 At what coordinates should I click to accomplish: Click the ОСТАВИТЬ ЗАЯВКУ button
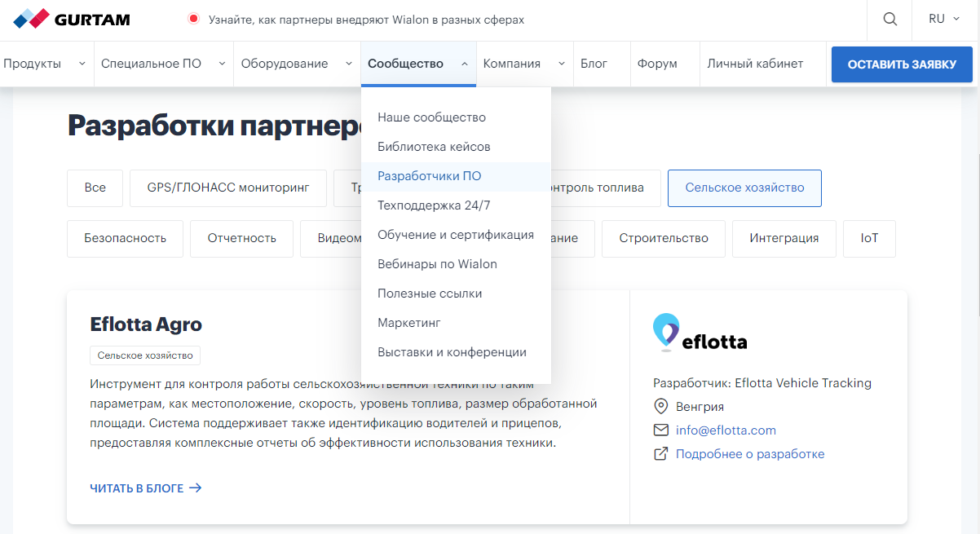pyautogui.click(x=901, y=63)
